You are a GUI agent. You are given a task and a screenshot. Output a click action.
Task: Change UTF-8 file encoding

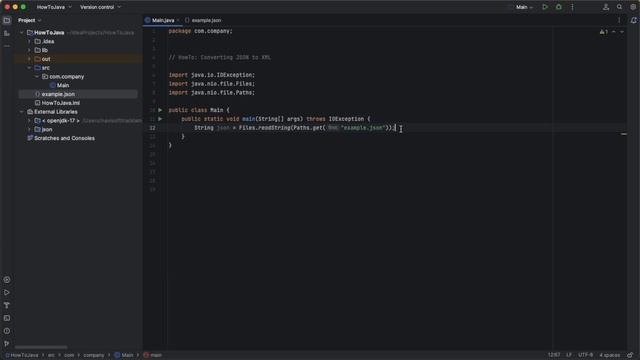(585, 355)
